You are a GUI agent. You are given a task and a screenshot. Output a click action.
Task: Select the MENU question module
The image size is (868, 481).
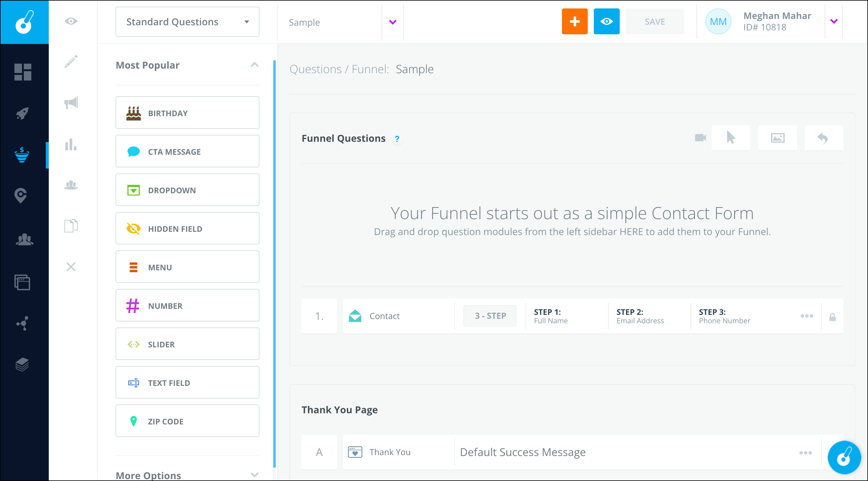pyautogui.click(x=187, y=267)
